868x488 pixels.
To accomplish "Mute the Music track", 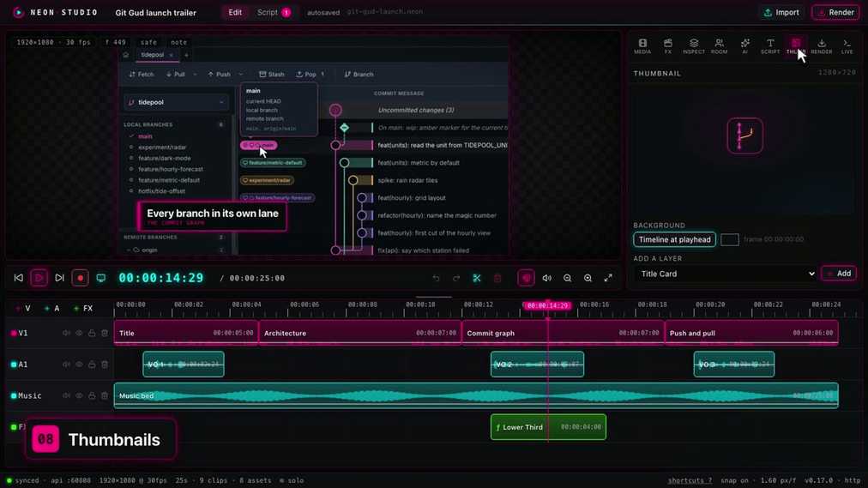I will [66, 395].
